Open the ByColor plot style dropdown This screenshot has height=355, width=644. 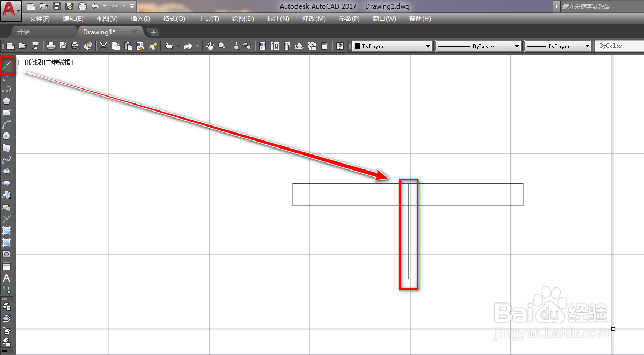(x=619, y=47)
